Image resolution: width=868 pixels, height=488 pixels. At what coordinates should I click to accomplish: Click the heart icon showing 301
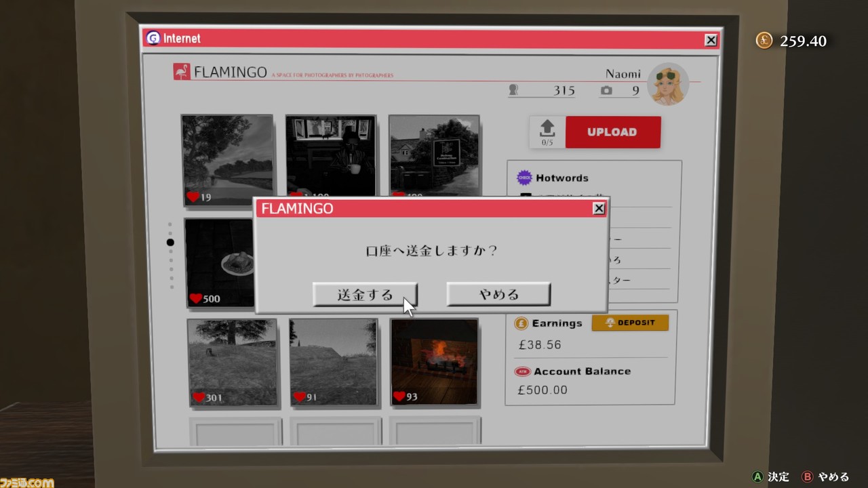point(199,397)
